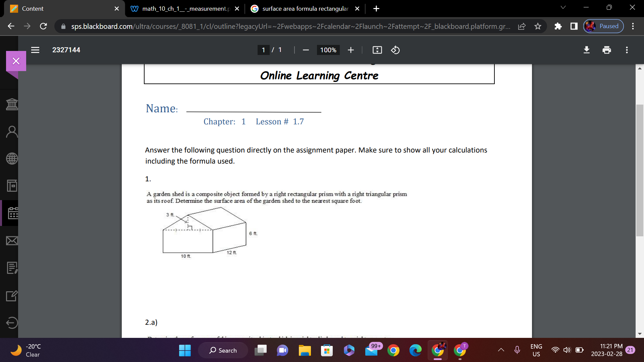This screenshot has width=644, height=362.
Task: Switch to the surface area formula tab
Action: coord(302,9)
